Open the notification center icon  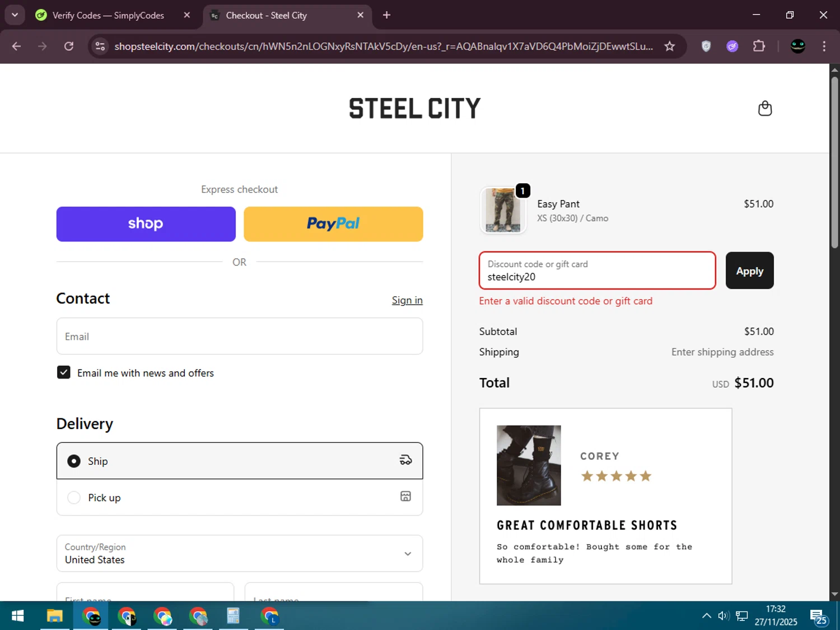[x=818, y=617]
